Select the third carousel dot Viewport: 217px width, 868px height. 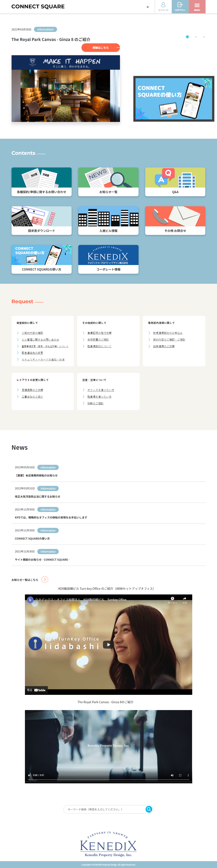point(204,37)
